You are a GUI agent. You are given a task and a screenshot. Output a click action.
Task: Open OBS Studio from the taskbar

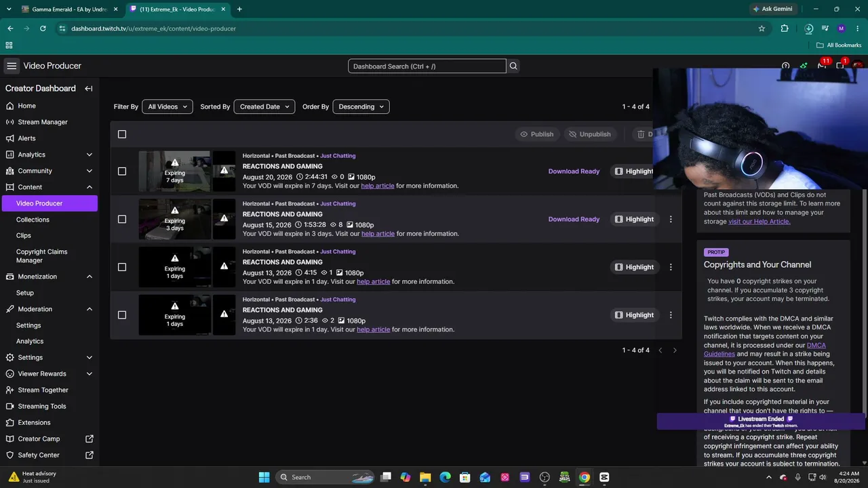click(545, 477)
